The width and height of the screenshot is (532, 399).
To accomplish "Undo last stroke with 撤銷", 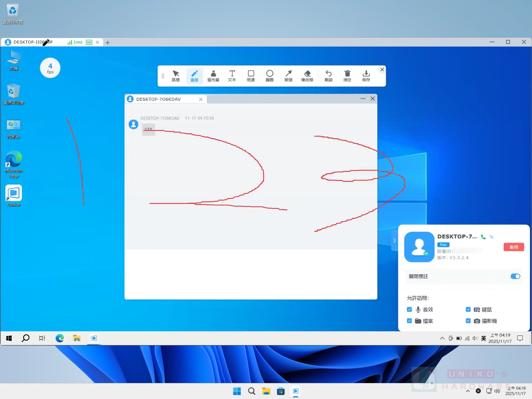I will tap(328, 76).
